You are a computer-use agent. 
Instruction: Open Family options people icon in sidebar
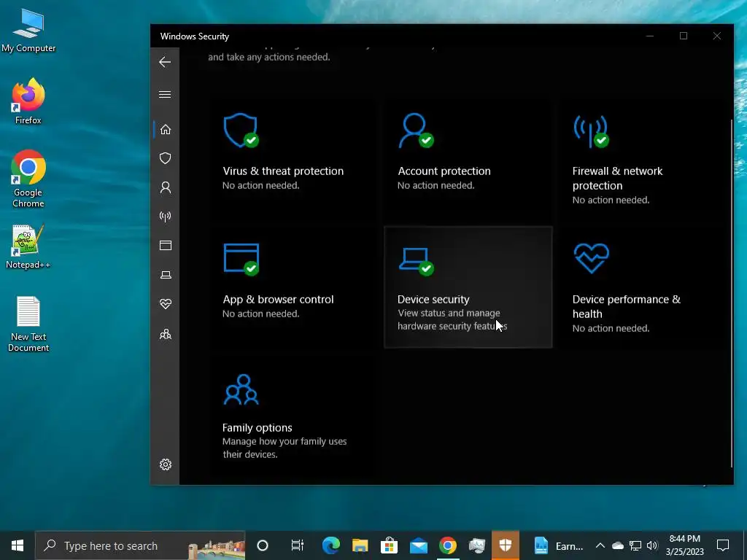pyautogui.click(x=166, y=334)
